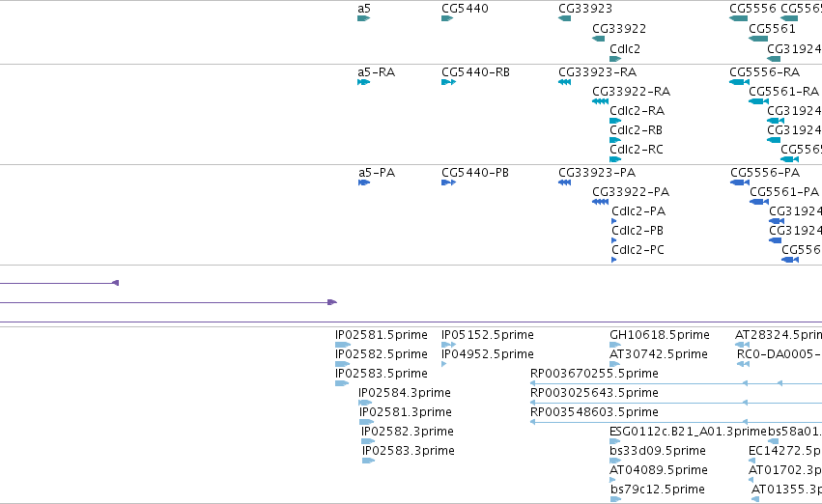Image resolution: width=822 pixels, height=504 pixels.
Task: Select the CG5440 gene label
Action: [x=465, y=9]
